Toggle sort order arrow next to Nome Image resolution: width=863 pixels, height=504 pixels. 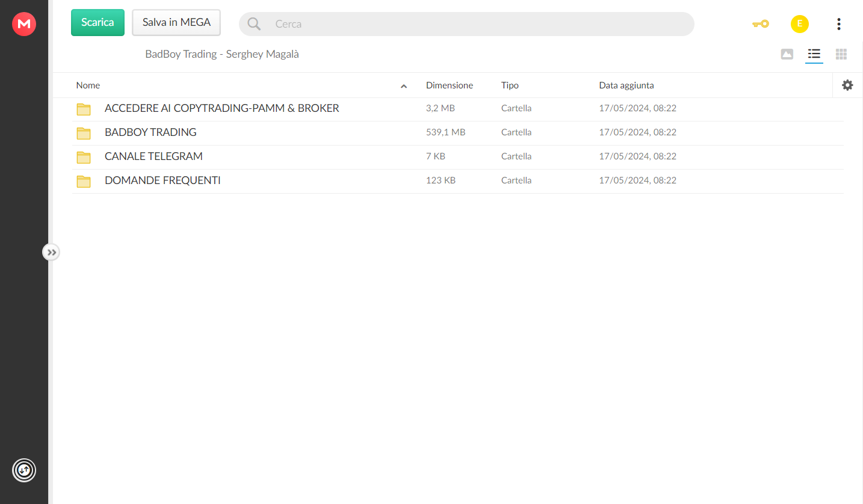pyautogui.click(x=404, y=86)
